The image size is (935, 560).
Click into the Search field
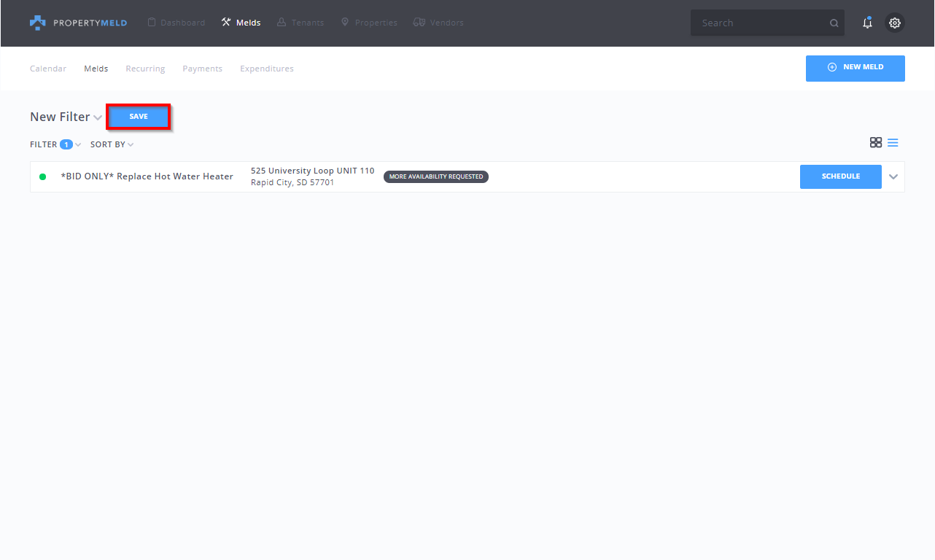[x=759, y=23]
